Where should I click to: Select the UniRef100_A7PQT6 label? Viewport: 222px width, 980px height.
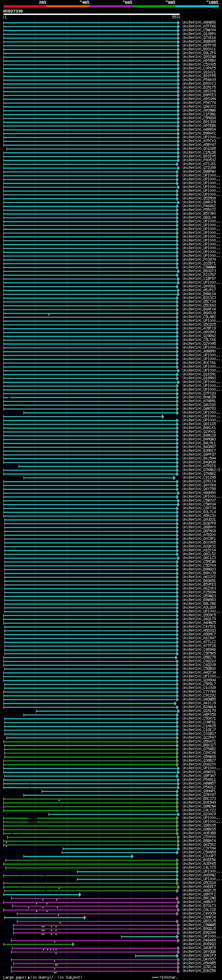(199, 466)
